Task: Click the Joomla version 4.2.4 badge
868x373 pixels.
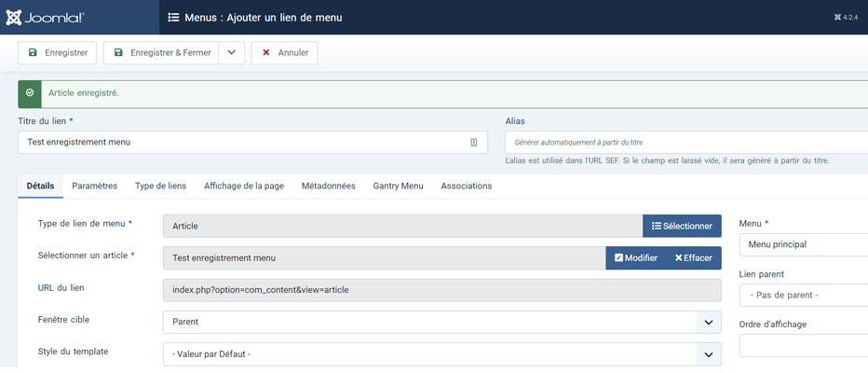Action: pos(846,17)
